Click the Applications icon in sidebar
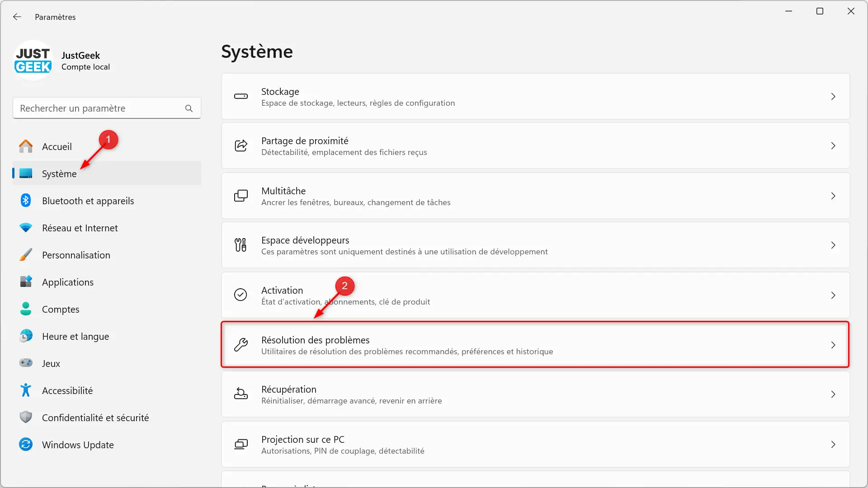The image size is (868, 488). pos(26,282)
